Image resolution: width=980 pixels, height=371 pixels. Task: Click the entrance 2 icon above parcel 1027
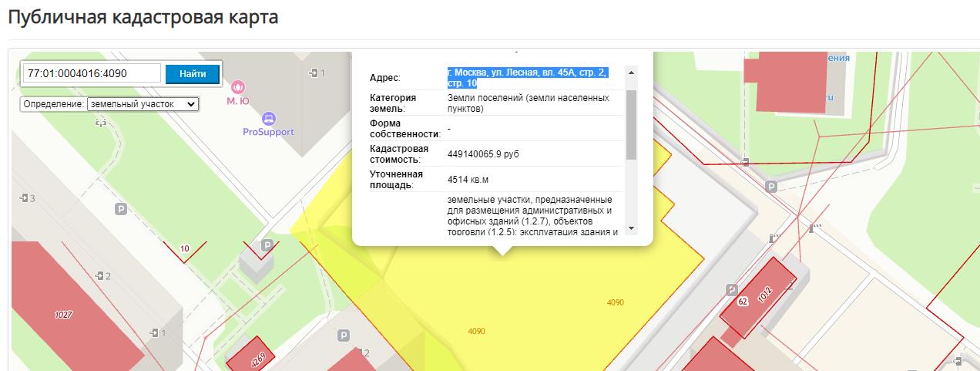(99, 275)
